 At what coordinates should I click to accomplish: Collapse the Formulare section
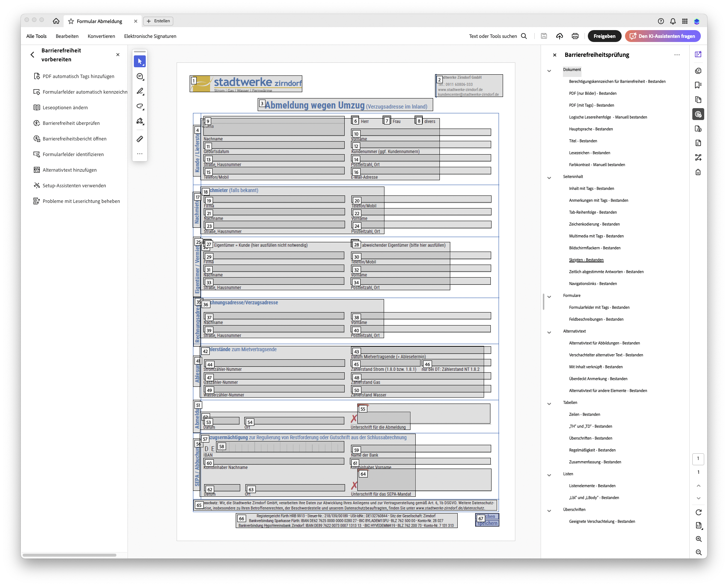549,297
